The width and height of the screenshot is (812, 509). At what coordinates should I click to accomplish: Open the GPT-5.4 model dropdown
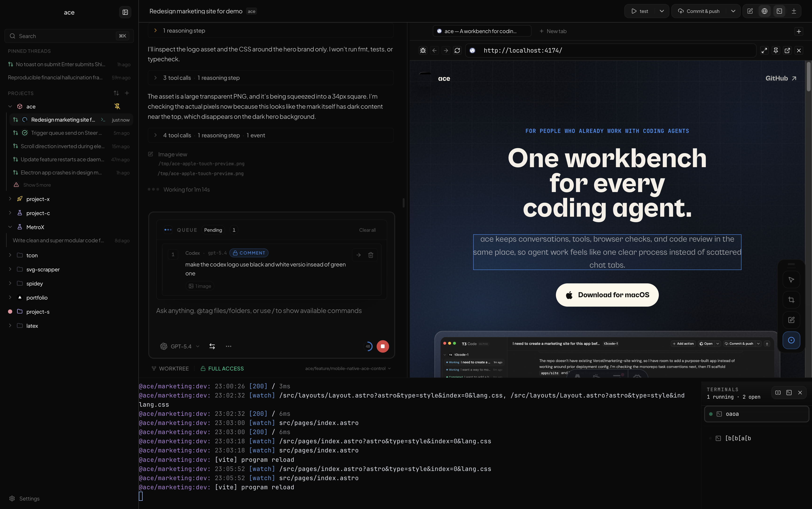coord(180,346)
